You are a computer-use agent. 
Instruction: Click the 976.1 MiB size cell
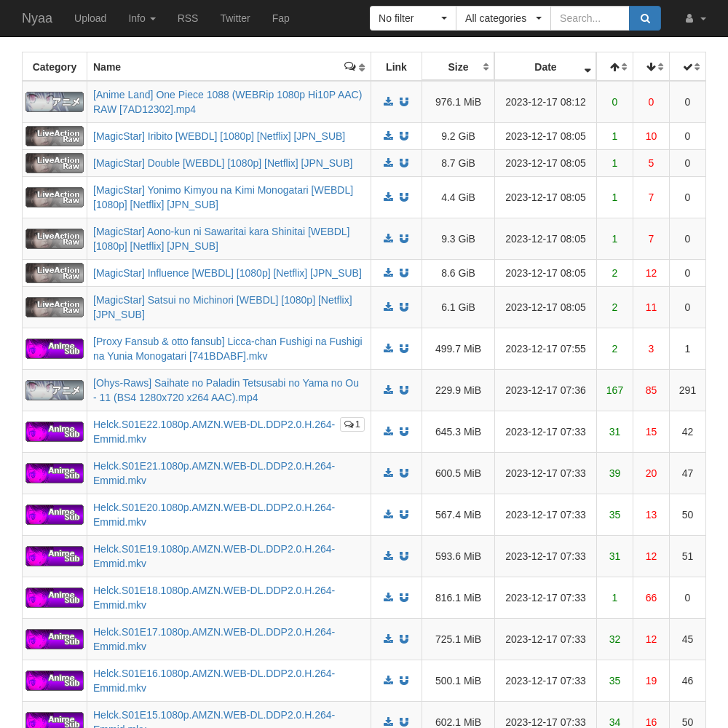(458, 102)
